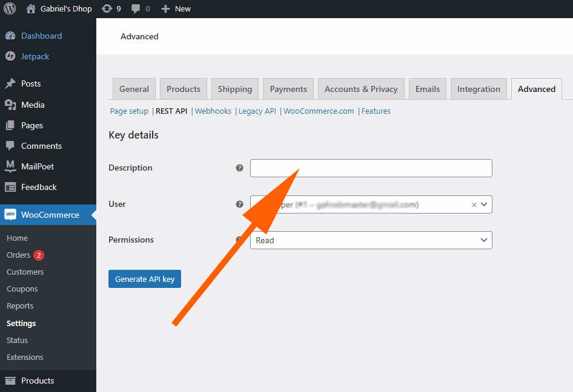This screenshot has width=573, height=392.
Task: Open Comments menu item in sidebar
Action: [x=41, y=146]
